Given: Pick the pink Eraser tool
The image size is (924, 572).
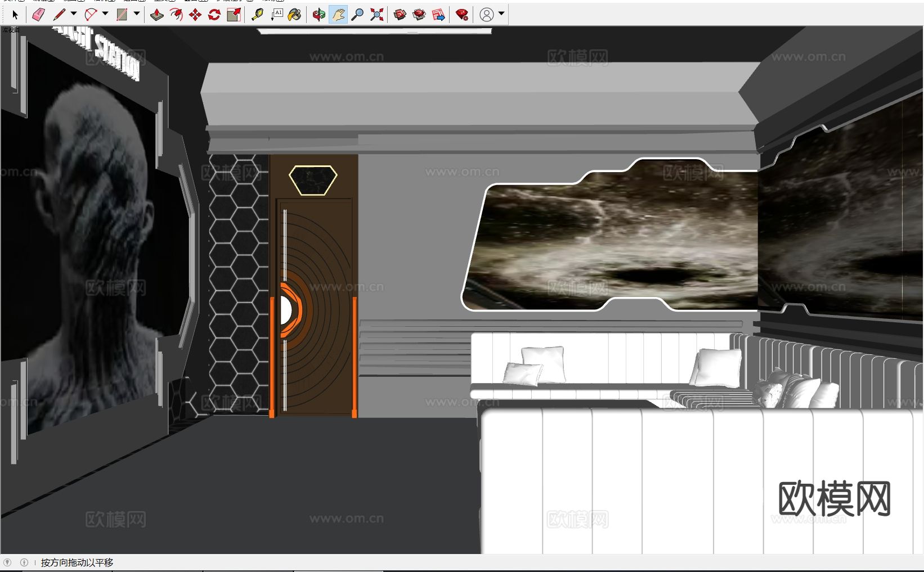Looking at the screenshot, I should click(38, 15).
